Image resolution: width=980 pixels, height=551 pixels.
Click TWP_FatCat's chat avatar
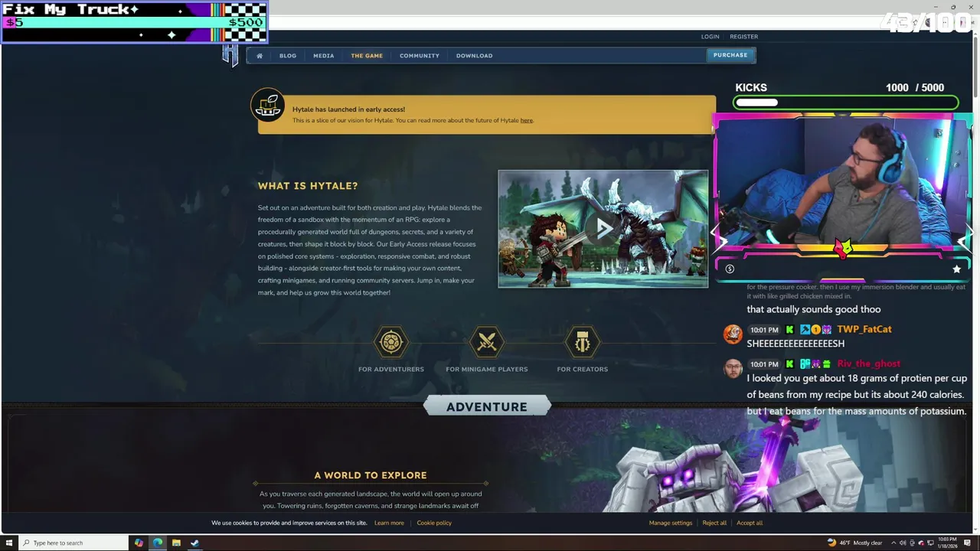(x=733, y=333)
